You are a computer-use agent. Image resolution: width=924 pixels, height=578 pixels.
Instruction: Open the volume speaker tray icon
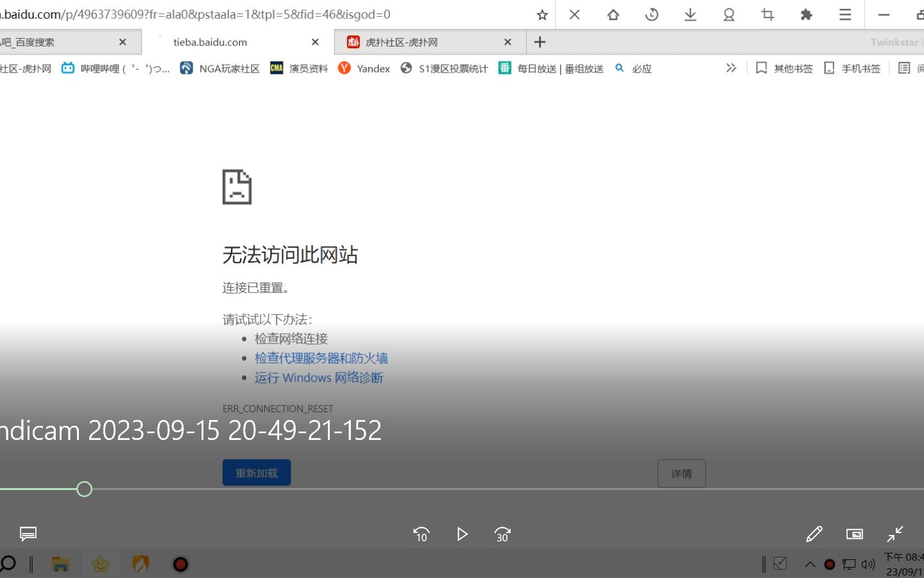point(868,565)
